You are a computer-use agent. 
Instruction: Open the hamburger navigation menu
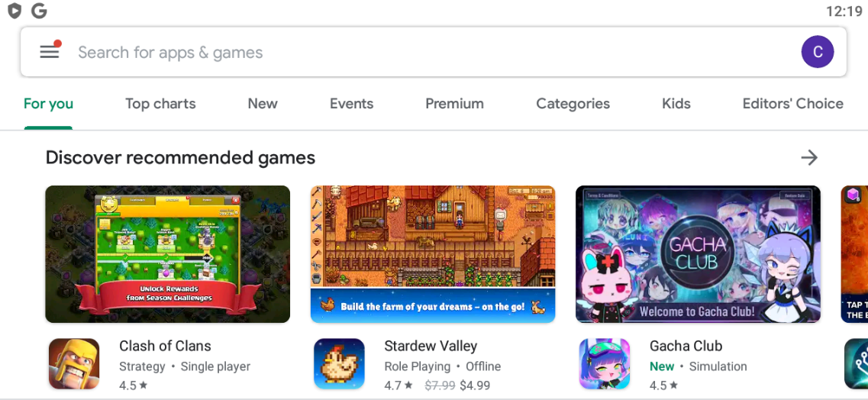50,51
